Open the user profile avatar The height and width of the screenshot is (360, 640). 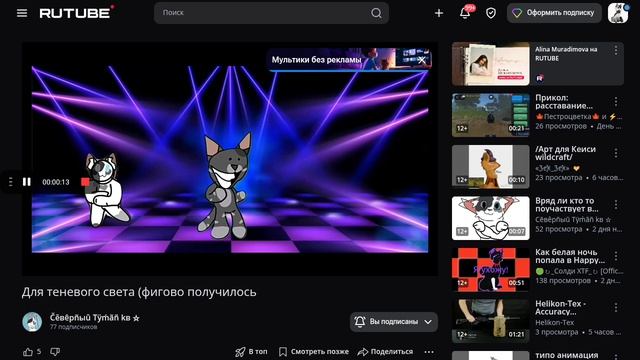pyautogui.click(x=618, y=13)
